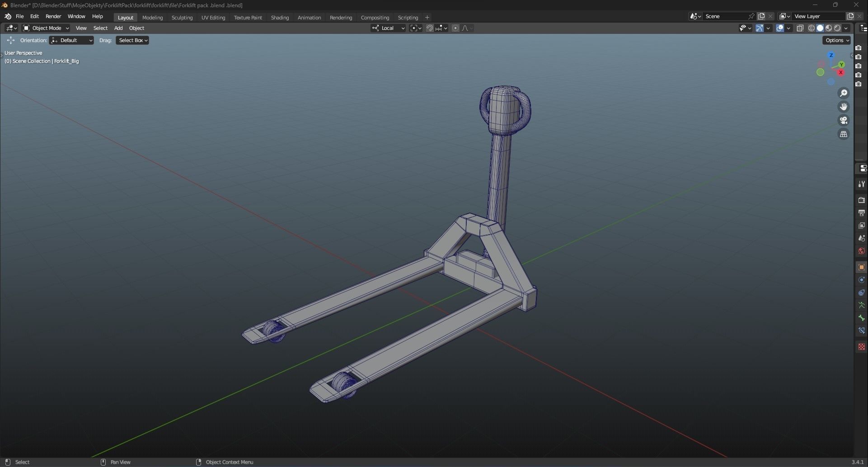Open the viewport View menu
868x467 pixels.
[81, 28]
